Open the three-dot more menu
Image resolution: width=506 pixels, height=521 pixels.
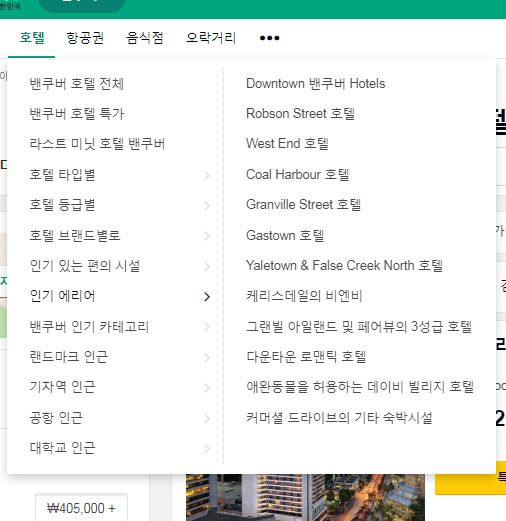pos(269,38)
